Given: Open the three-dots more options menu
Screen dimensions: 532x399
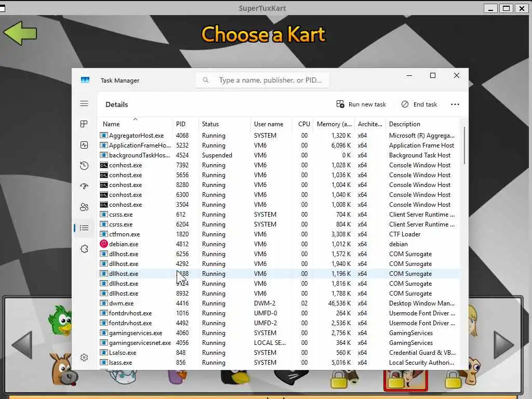Looking at the screenshot, I should (x=455, y=104).
